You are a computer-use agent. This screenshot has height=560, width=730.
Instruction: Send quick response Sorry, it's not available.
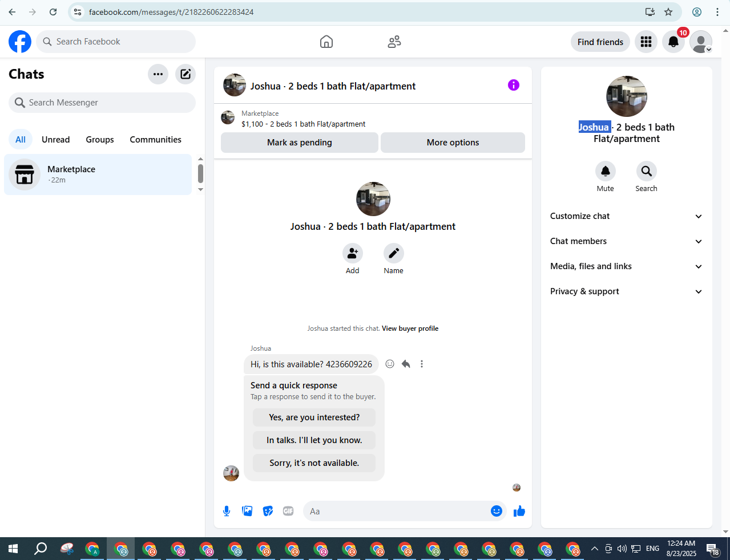(314, 463)
